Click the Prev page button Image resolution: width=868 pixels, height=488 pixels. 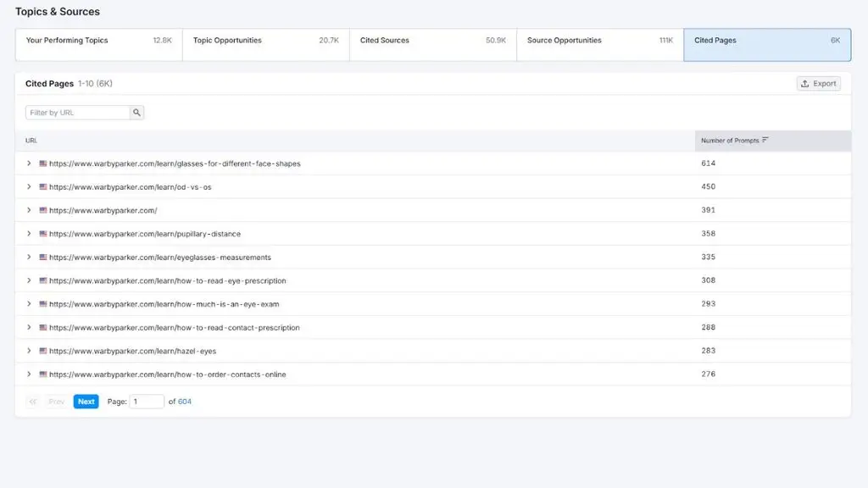tap(57, 401)
